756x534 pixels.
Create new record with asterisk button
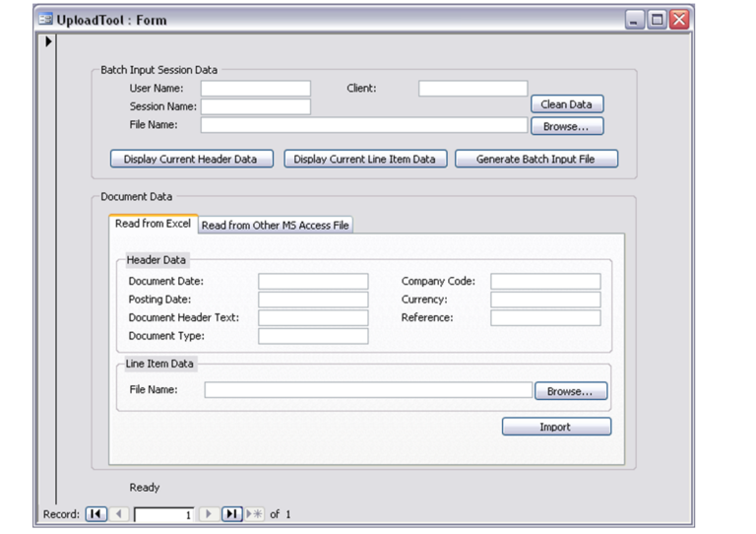[255, 514]
